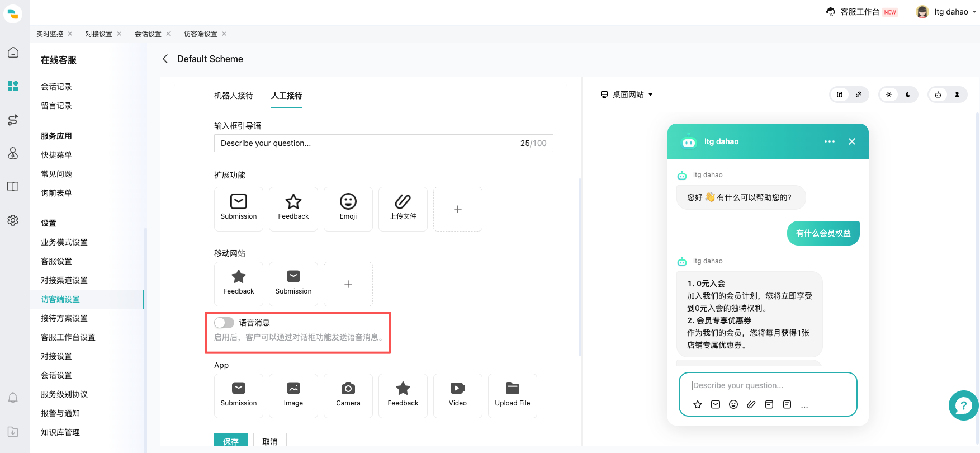Select the Feedback star under 扩展功能

click(x=293, y=209)
